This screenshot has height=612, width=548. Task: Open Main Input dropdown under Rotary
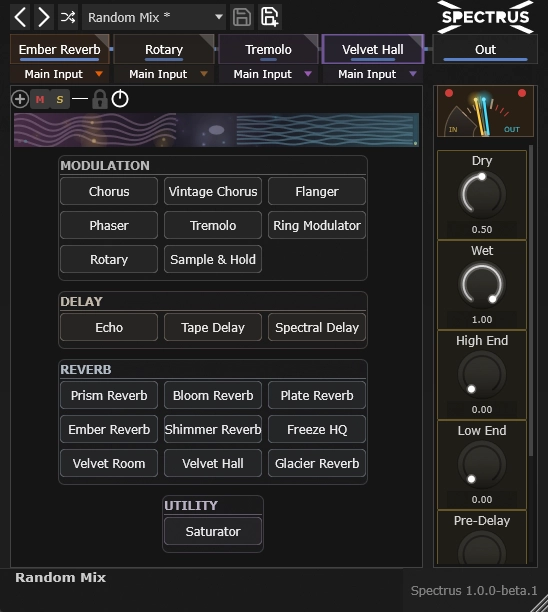tap(164, 74)
